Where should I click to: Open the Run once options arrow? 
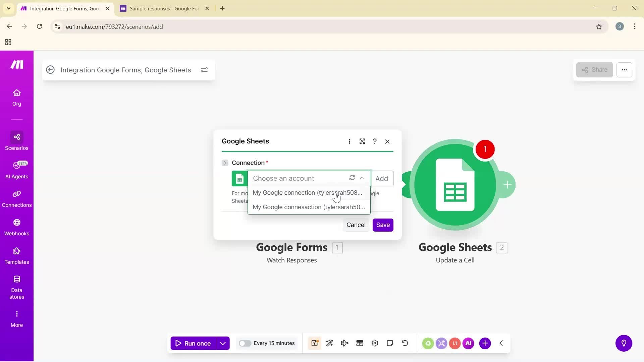click(223, 343)
